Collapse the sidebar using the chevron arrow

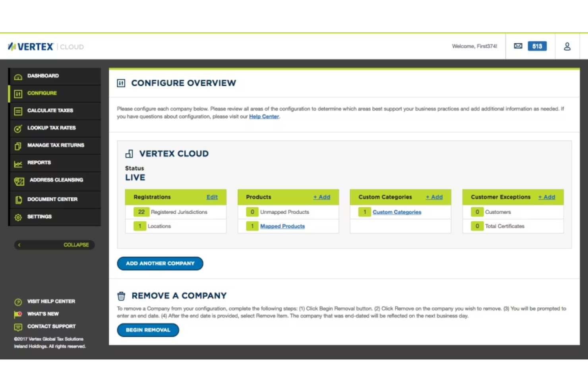coord(19,245)
